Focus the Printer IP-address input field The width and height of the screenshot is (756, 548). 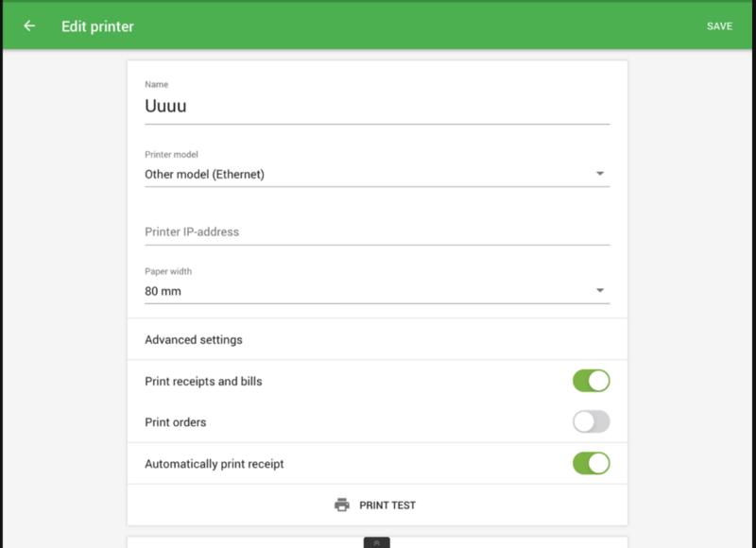[376, 232]
